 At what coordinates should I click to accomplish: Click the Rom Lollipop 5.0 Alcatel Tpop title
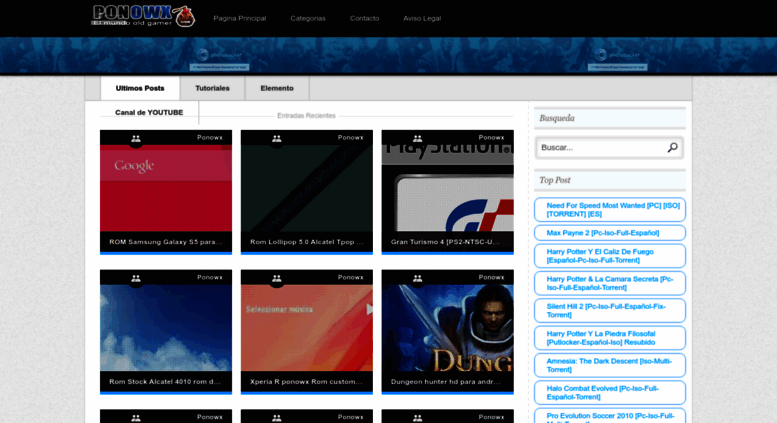pos(307,242)
